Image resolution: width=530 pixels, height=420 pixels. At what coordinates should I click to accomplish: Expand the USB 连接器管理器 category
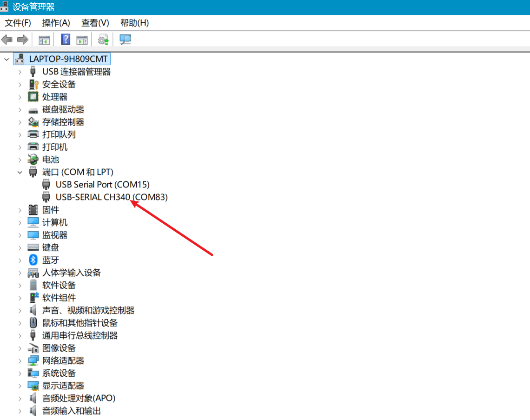(x=20, y=72)
